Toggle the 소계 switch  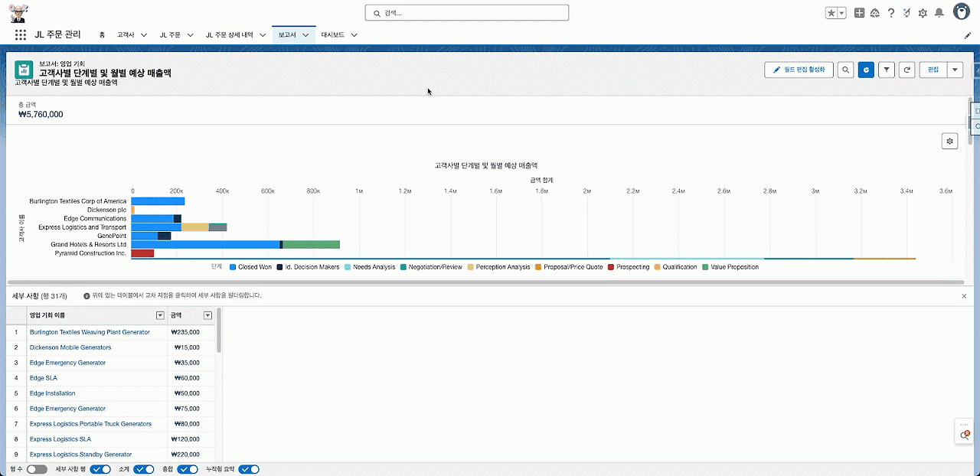click(x=144, y=469)
